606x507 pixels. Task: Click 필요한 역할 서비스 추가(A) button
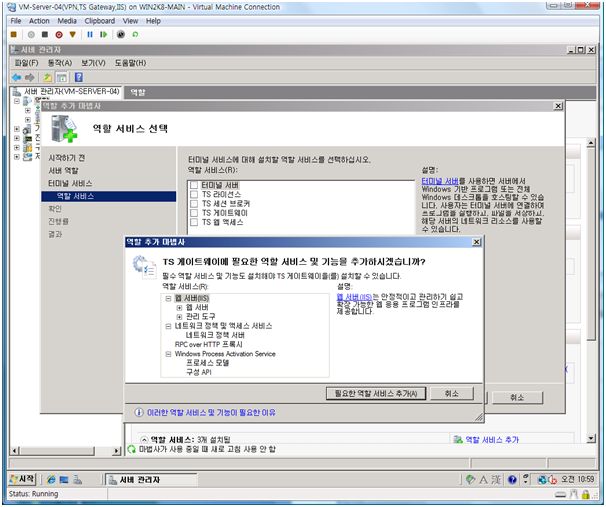376,393
